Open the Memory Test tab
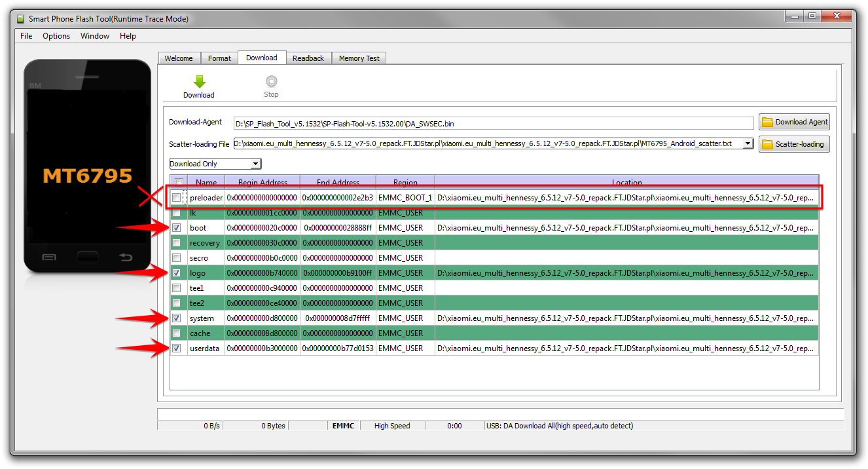Image resolution: width=868 pixels, height=469 pixels. [359, 58]
